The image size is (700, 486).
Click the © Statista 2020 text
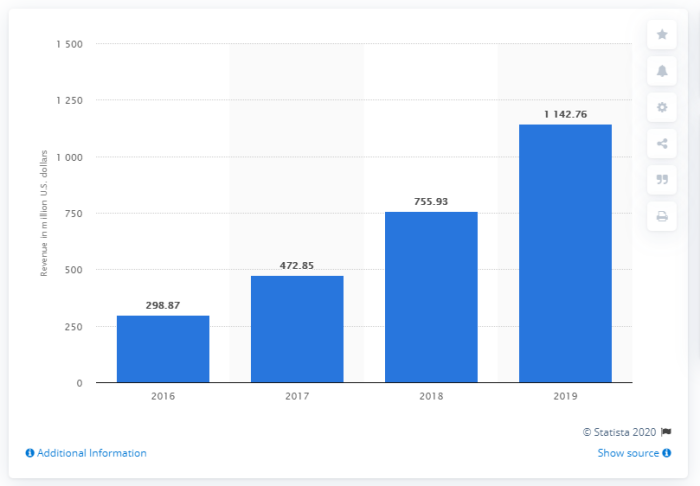[619, 432]
